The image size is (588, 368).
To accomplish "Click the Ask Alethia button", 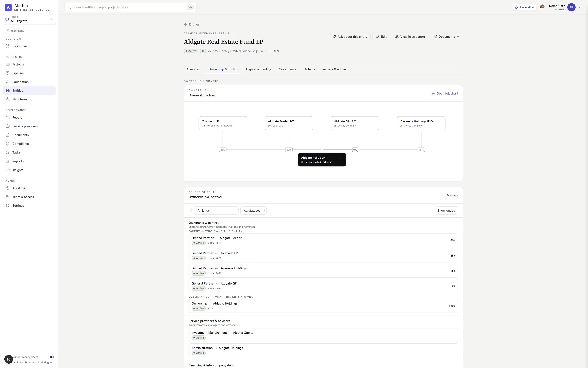I will pos(524,7).
